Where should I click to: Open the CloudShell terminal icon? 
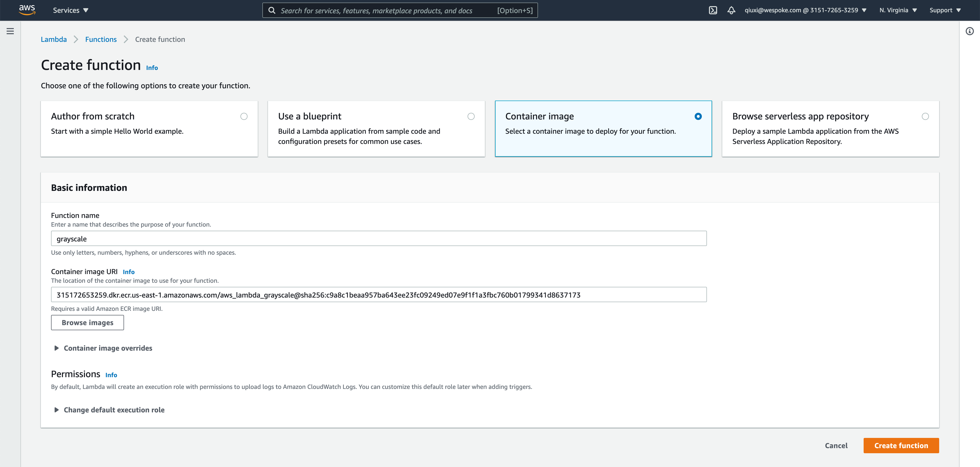(713, 10)
